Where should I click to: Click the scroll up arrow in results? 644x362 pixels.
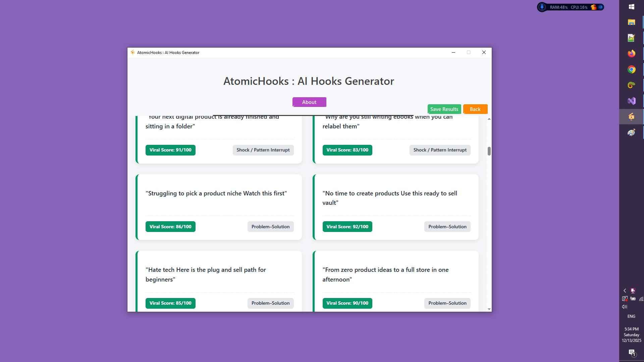(x=489, y=119)
